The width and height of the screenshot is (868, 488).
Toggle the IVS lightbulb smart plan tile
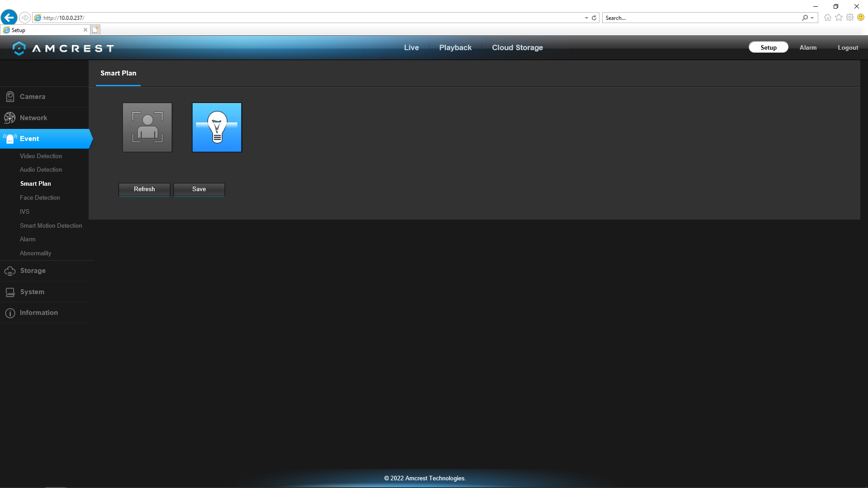click(x=217, y=127)
